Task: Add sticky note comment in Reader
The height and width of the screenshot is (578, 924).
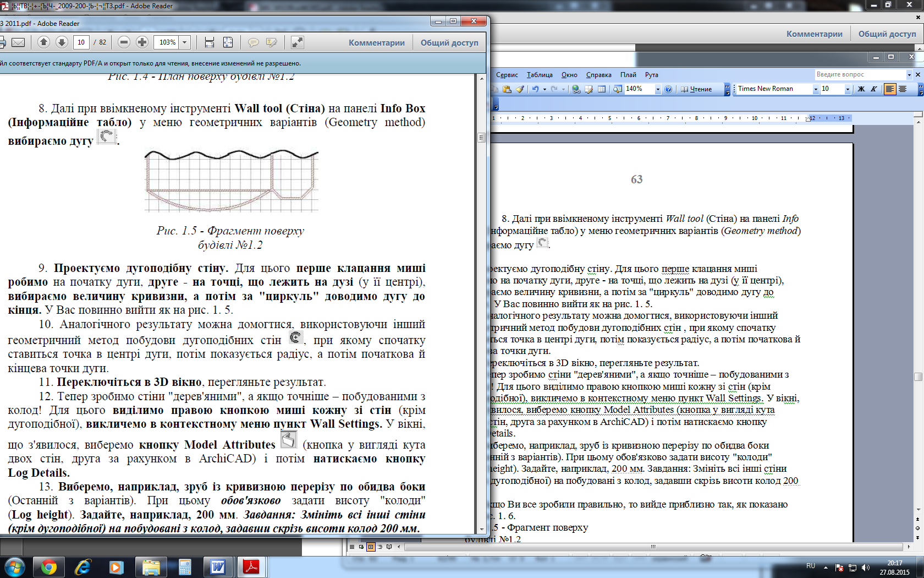Action: tap(254, 42)
